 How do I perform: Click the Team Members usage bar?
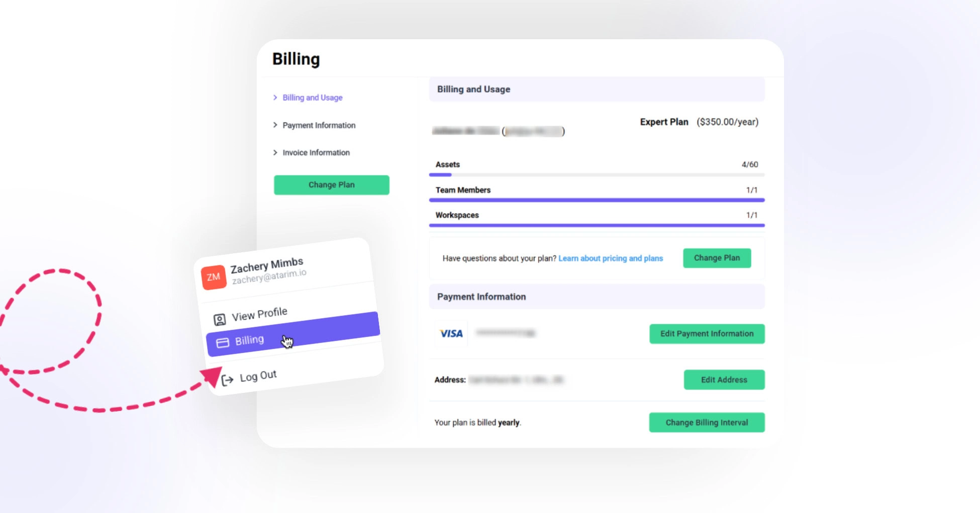tap(597, 200)
